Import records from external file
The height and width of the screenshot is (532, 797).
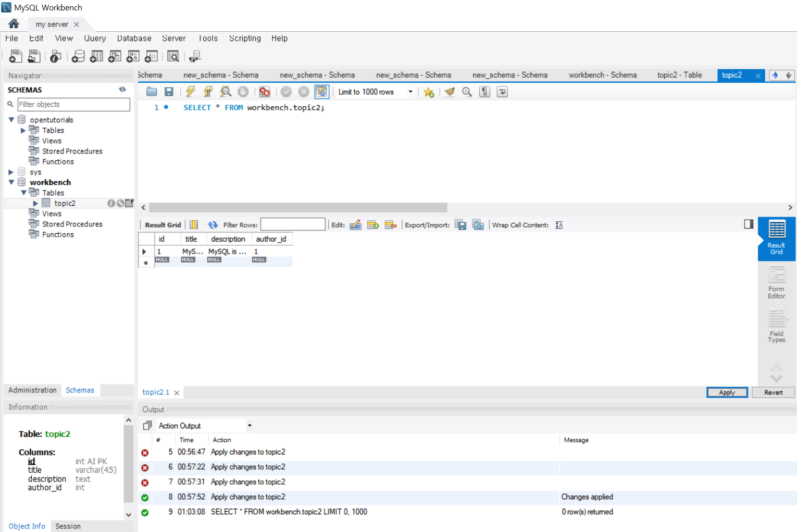click(478, 224)
